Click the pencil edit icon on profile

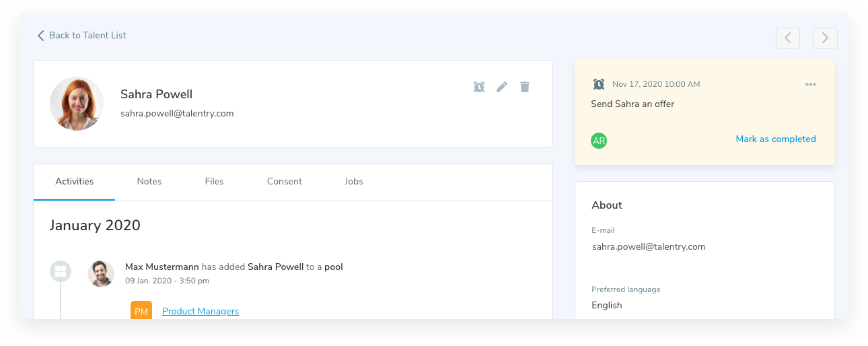502,87
